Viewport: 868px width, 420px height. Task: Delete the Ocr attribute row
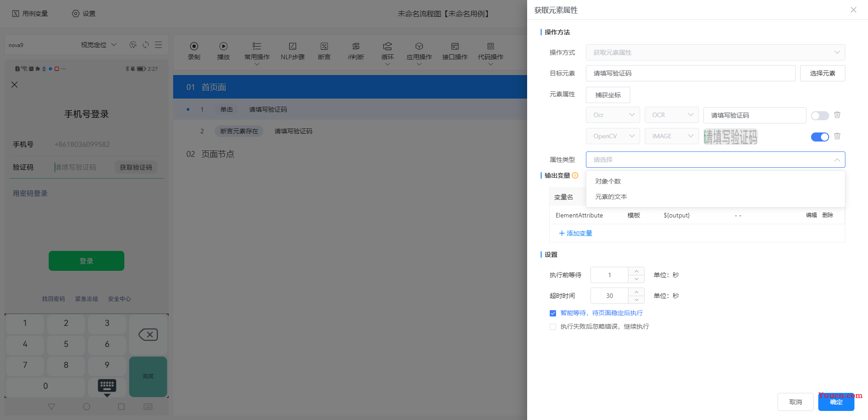837,115
